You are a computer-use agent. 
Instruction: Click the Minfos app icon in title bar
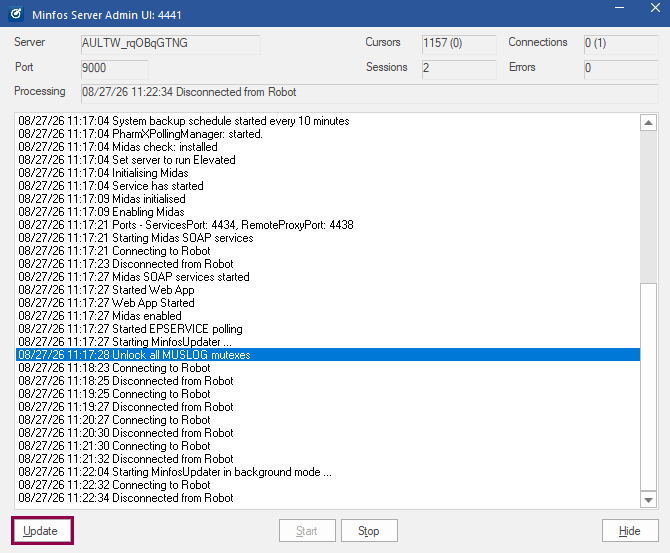[16, 14]
